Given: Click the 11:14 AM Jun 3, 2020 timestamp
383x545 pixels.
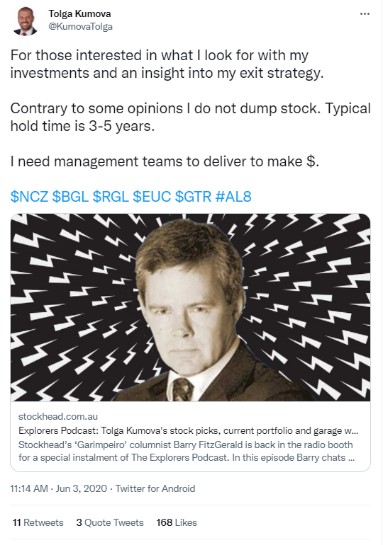Looking at the screenshot, I should click(59, 489).
